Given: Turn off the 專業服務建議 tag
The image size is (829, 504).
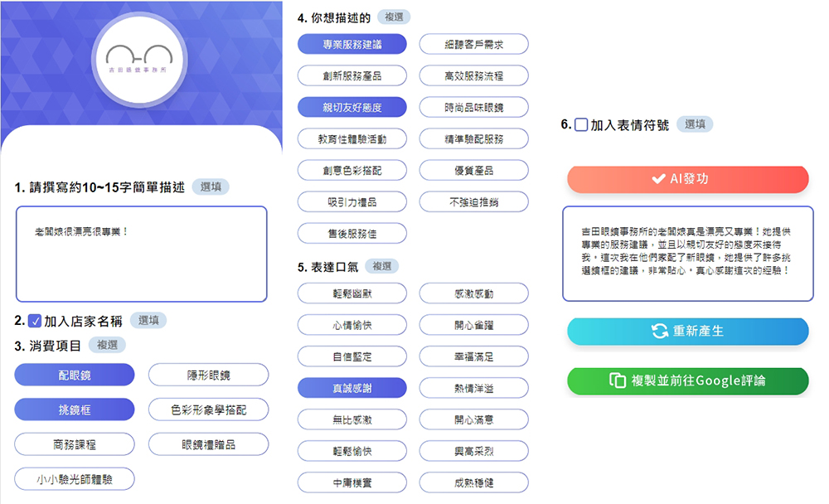Looking at the screenshot, I should pyautogui.click(x=352, y=44).
